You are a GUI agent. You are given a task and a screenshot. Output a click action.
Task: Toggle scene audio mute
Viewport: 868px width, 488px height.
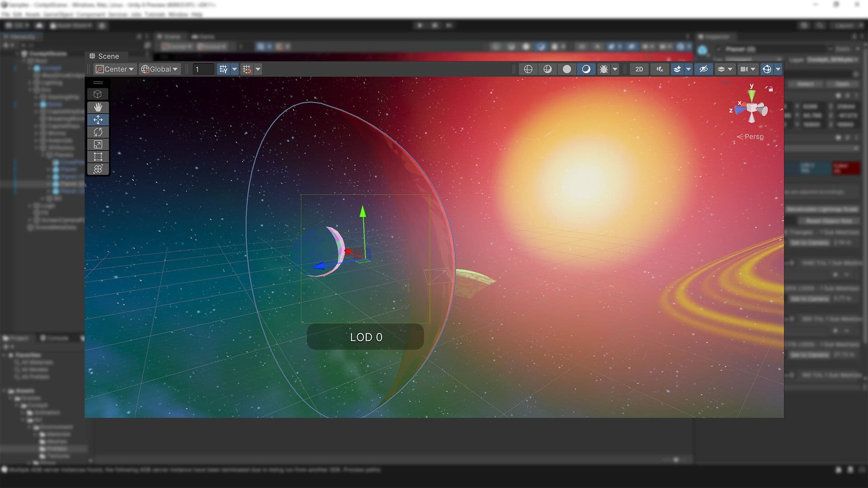coord(660,69)
